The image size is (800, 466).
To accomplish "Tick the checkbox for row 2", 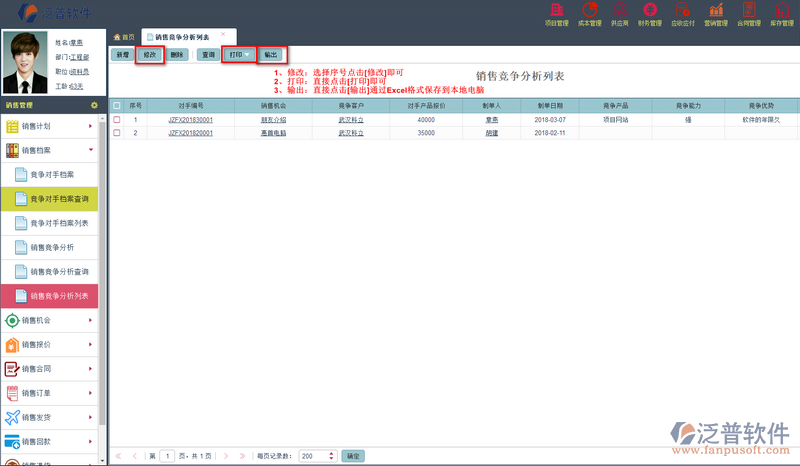I will pos(117,132).
